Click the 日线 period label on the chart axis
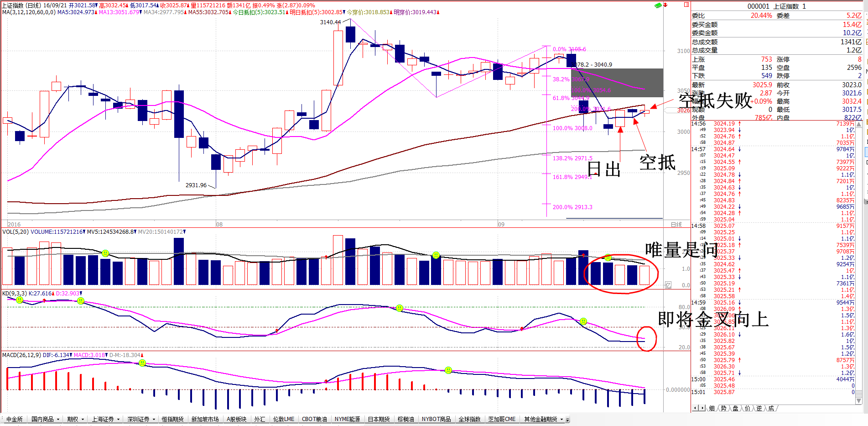This screenshot has width=868, height=426. click(676, 224)
